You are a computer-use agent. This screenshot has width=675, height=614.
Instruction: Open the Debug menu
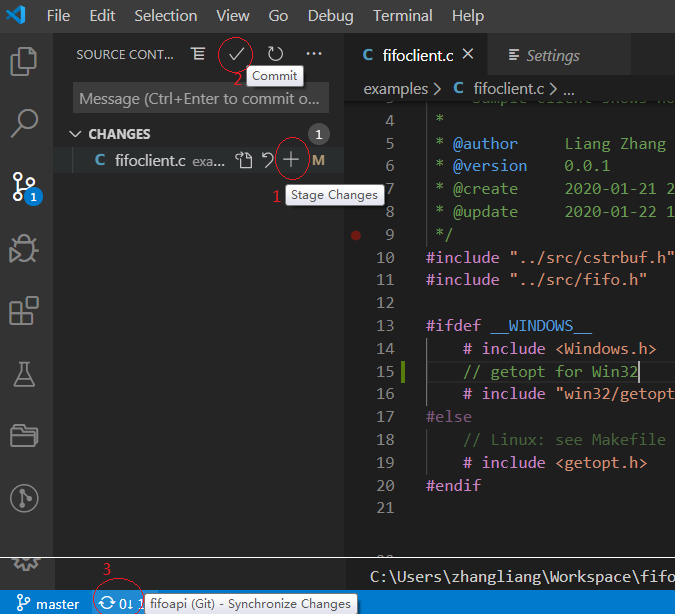(x=331, y=16)
